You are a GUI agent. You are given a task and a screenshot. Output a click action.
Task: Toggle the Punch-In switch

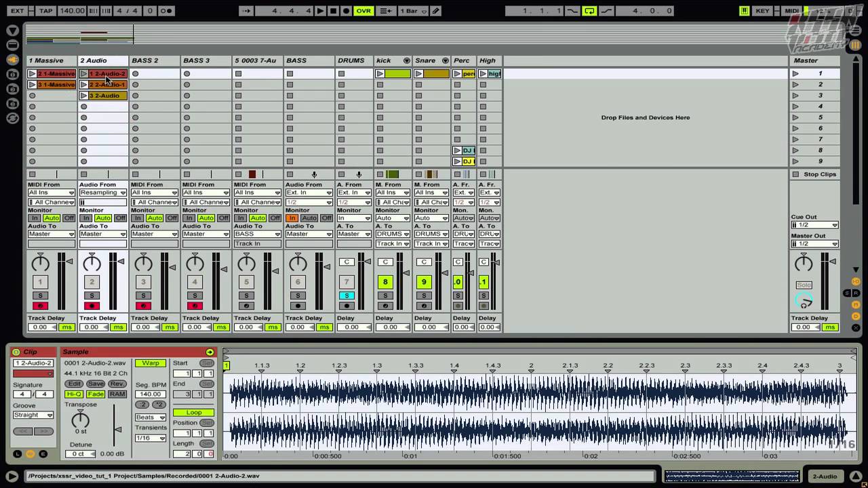click(x=573, y=11)
